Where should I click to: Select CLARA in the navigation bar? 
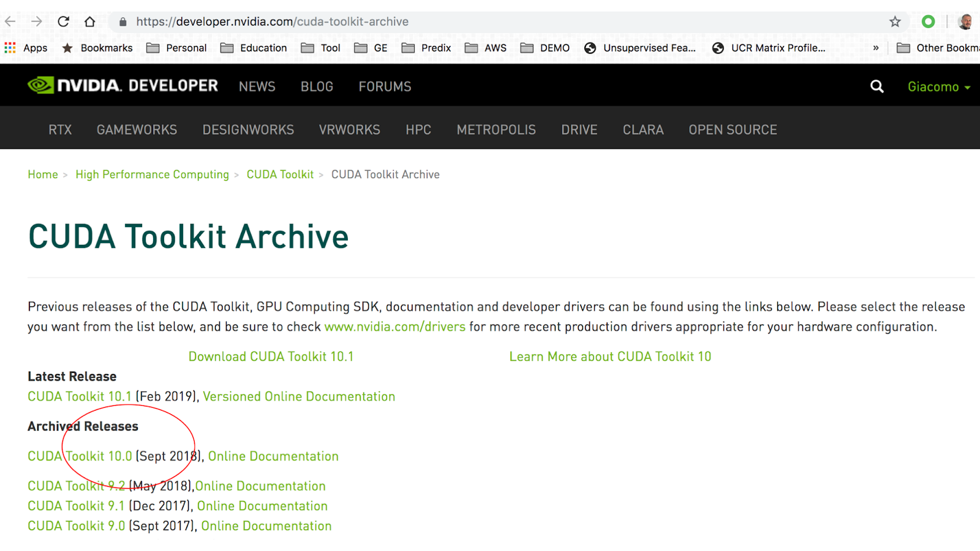(x=643, y=130)
